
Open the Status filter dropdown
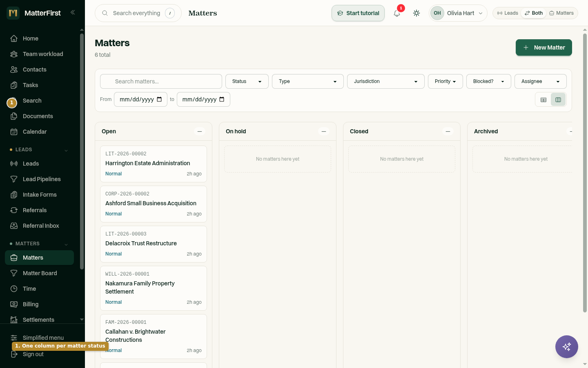(247, 81)
